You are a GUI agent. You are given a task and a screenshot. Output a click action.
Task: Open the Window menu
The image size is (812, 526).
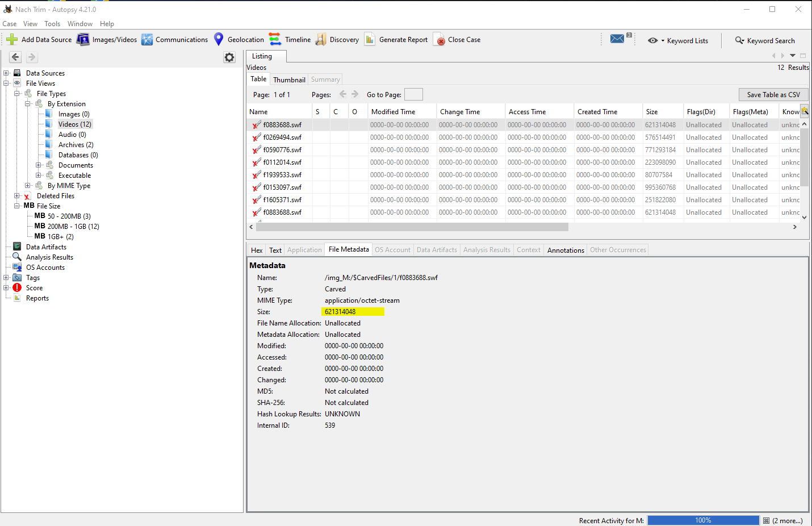click(x=80, y=24)
